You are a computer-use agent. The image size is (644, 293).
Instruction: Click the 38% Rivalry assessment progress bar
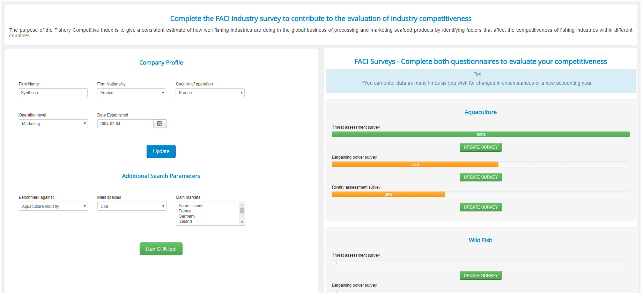click(x=388, y=194)
